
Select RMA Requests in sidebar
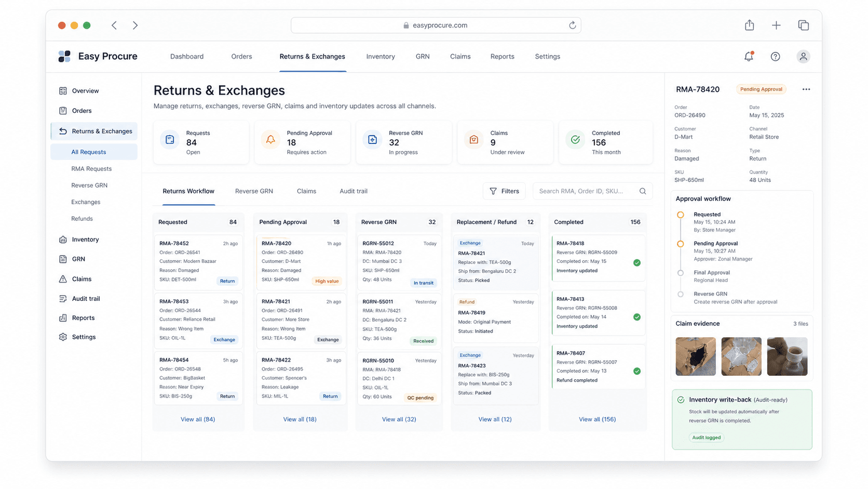tap(91, 169)
